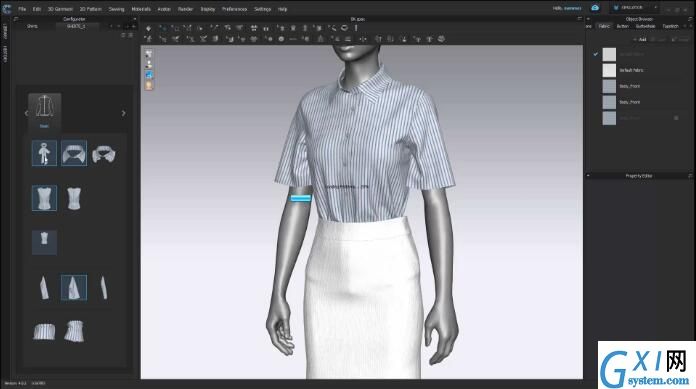Choose the narrow third sleeve option
This screenshot has height=389, width=696.
(103, 287)
